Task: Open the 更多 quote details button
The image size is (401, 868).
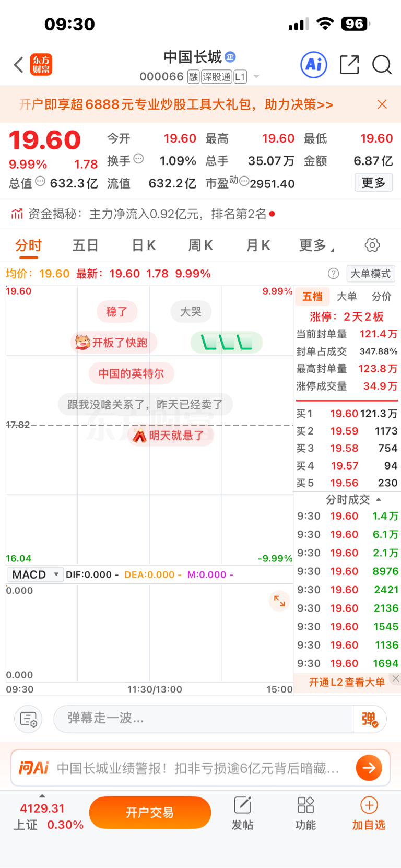Action: pos(373,183)
